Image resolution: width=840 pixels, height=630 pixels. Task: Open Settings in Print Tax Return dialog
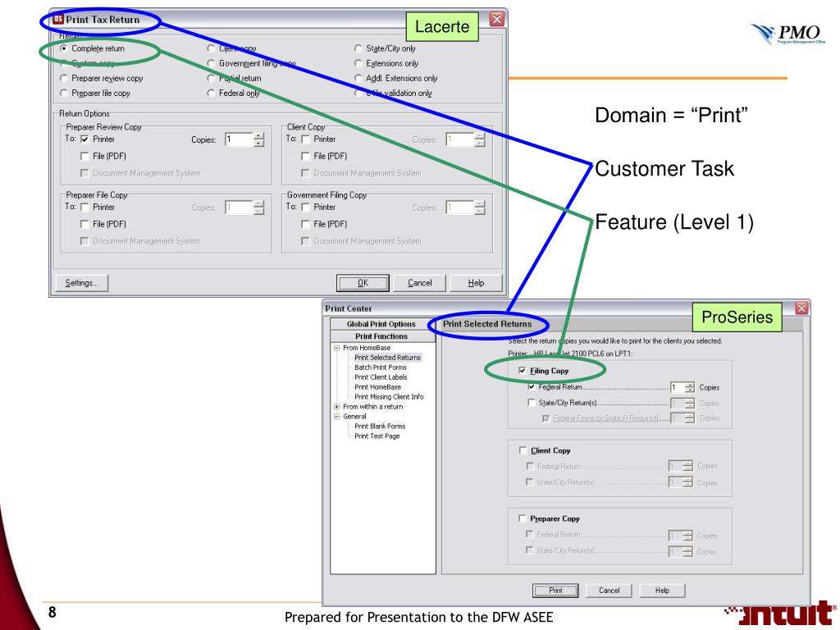tap(82, 283)
